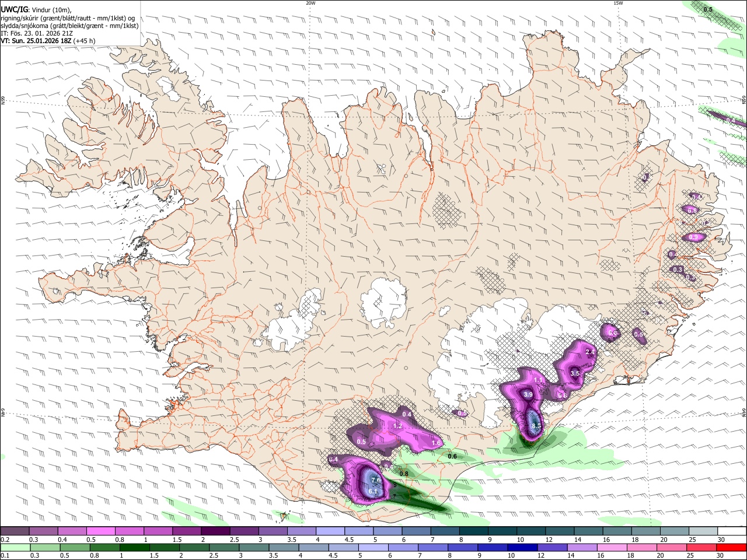
Task: Click the dark purple top legend swatch after 2
Action: click(215, 531)
